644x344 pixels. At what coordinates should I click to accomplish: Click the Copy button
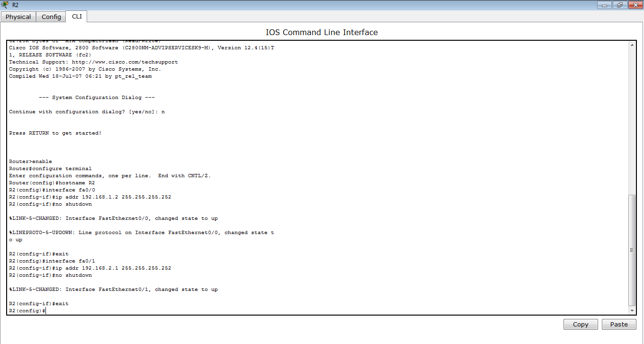pyautogui.click(x=581, y=324)
